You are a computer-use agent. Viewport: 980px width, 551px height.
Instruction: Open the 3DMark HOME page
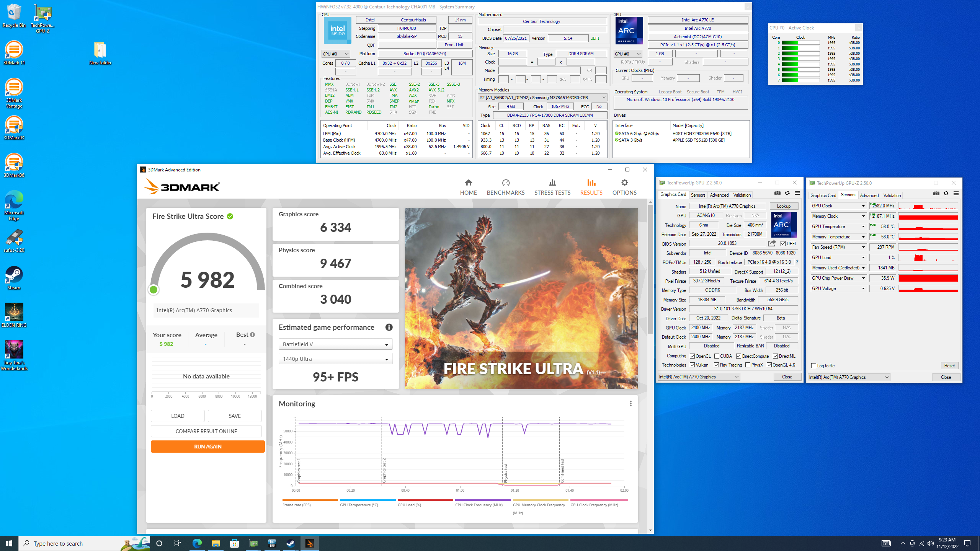coord(468,187)
